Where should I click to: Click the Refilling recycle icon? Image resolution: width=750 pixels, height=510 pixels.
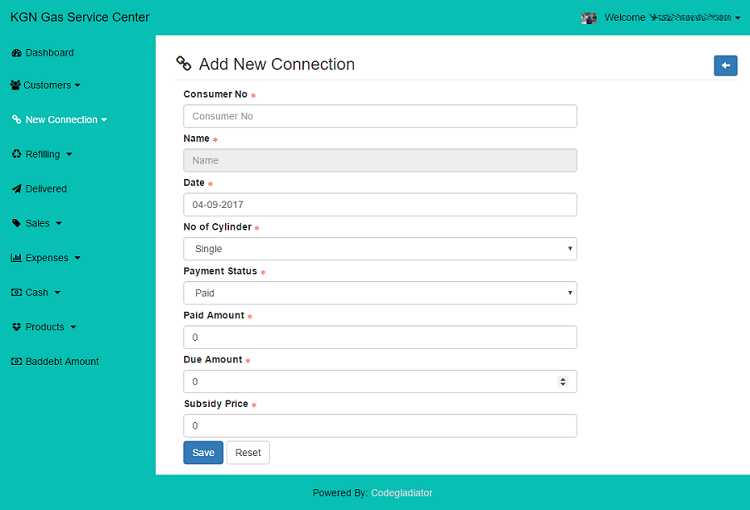pos(16,154)
